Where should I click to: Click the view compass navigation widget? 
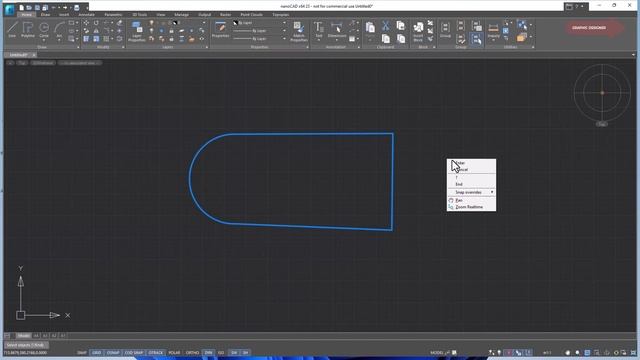click(x=602, y=93)
